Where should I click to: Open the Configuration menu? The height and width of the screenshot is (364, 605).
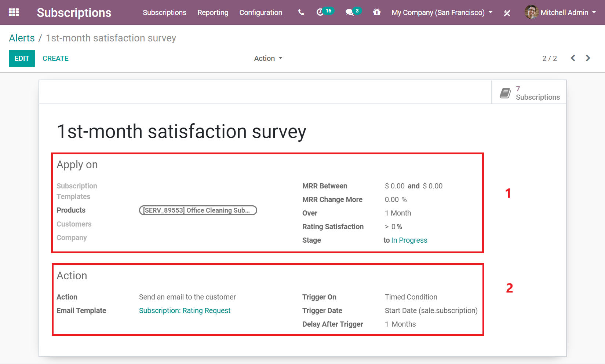(x=260, y=12)
